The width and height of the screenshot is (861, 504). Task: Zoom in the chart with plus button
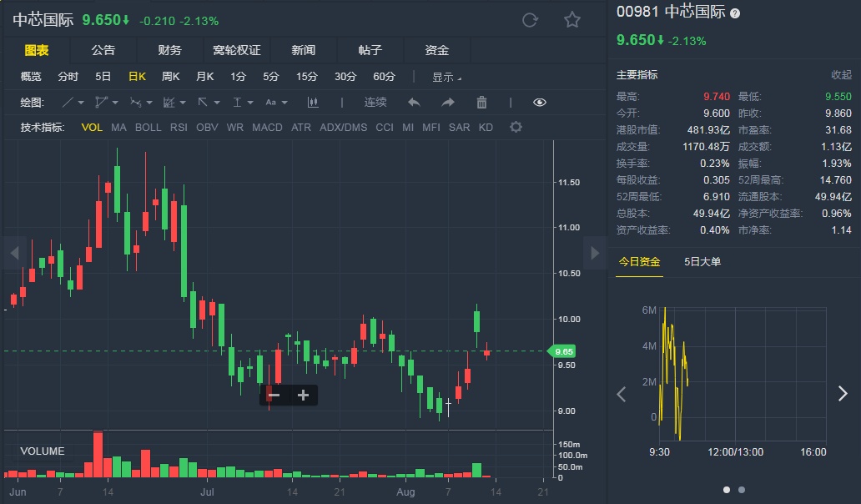303,396
